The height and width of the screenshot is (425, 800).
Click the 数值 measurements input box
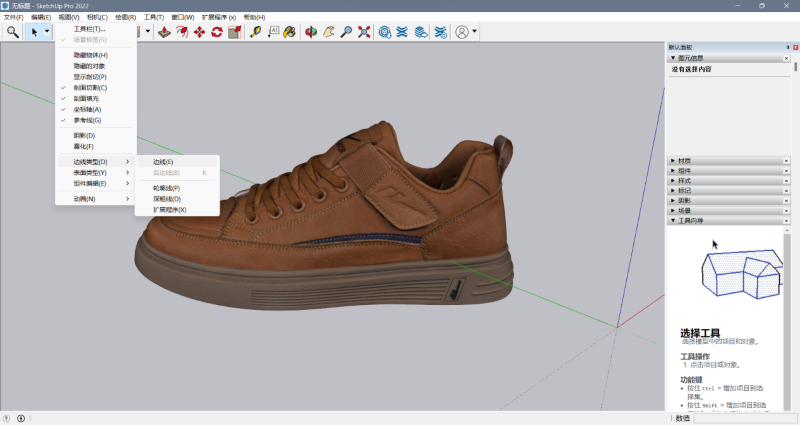click(744, 418)
